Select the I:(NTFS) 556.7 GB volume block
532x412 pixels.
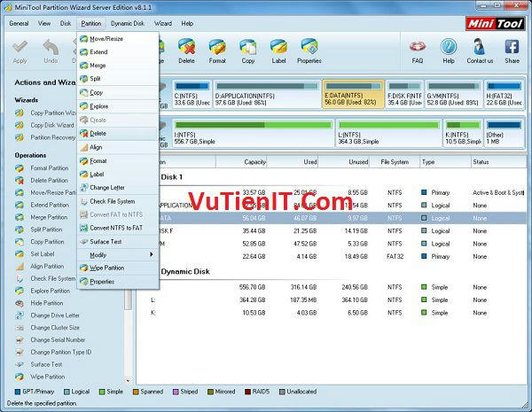coord(253,133)
